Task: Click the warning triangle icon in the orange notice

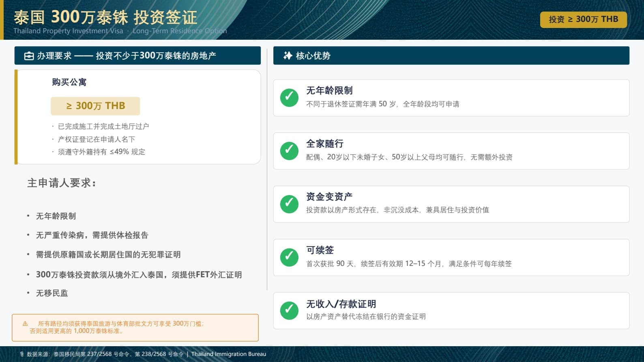Action: pyautogui.click(x=25, y=323)
